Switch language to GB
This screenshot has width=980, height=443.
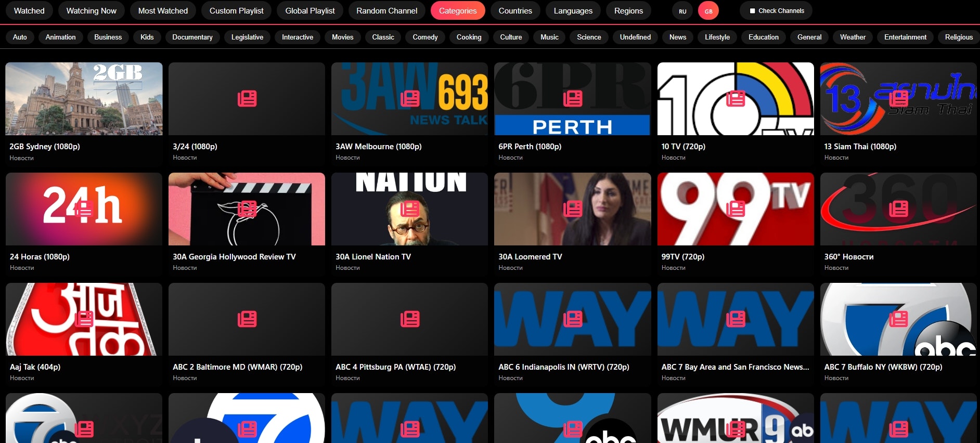[x=708, y=11]
